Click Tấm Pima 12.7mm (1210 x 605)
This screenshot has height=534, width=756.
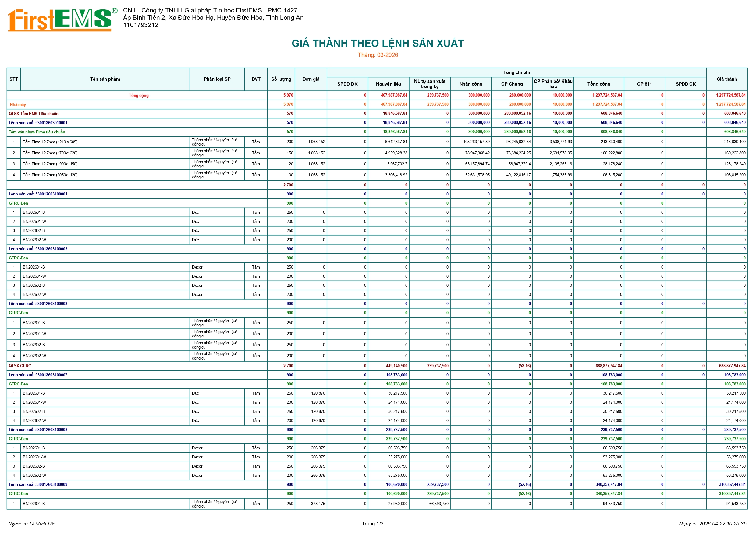(x=50, y=142)
